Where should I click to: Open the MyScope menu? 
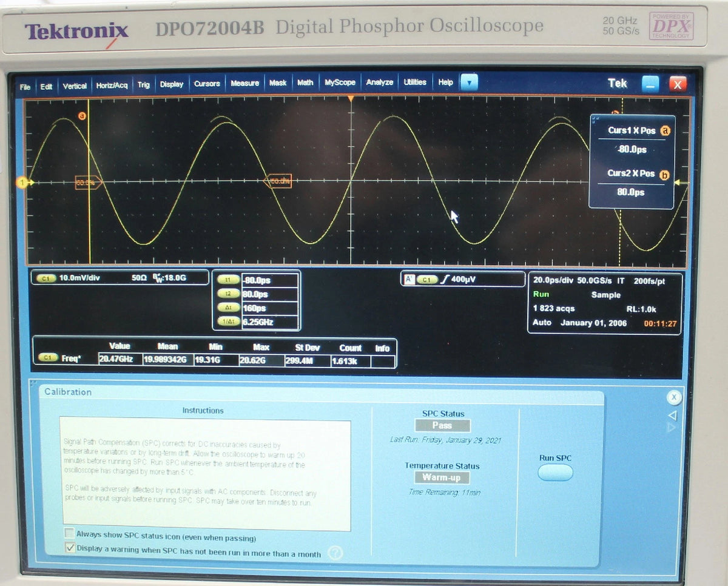coord(340,82)
